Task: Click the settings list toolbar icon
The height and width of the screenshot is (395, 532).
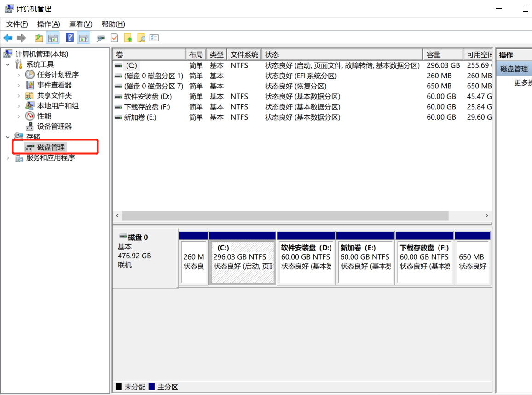Action: click(x=154, y=38)
